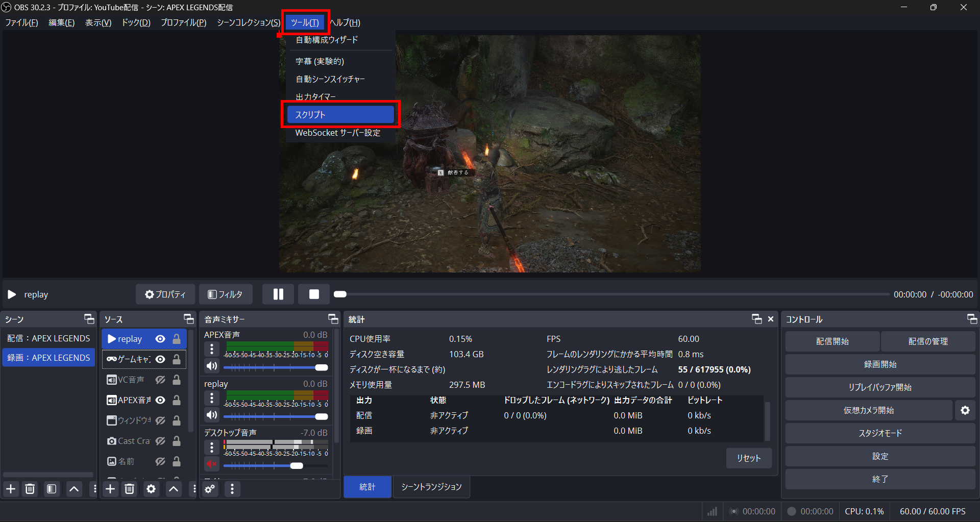Select the 統計 tab
980x522 pixels.
(367, 487)
